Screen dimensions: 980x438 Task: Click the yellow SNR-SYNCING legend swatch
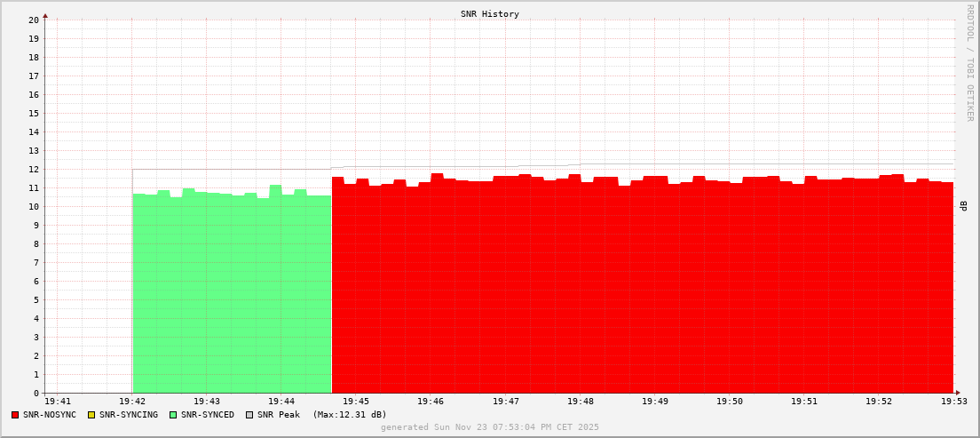(x=91, y=415)
